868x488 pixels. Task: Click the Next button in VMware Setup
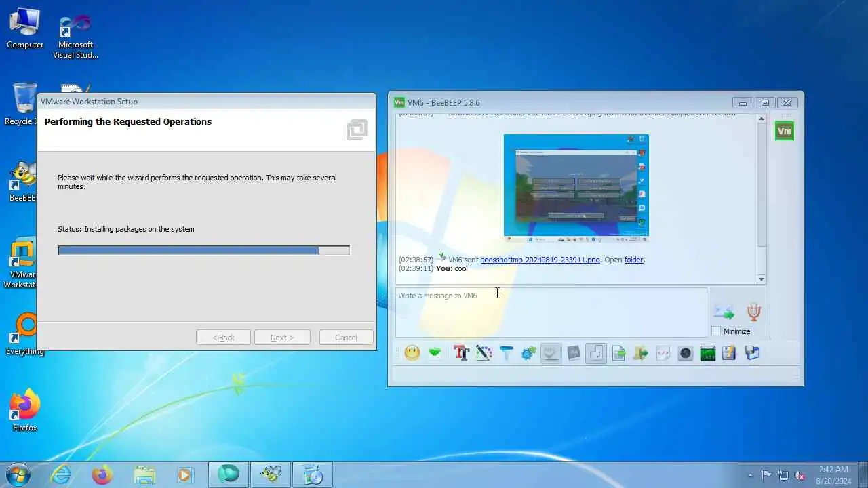pos(282,338)
